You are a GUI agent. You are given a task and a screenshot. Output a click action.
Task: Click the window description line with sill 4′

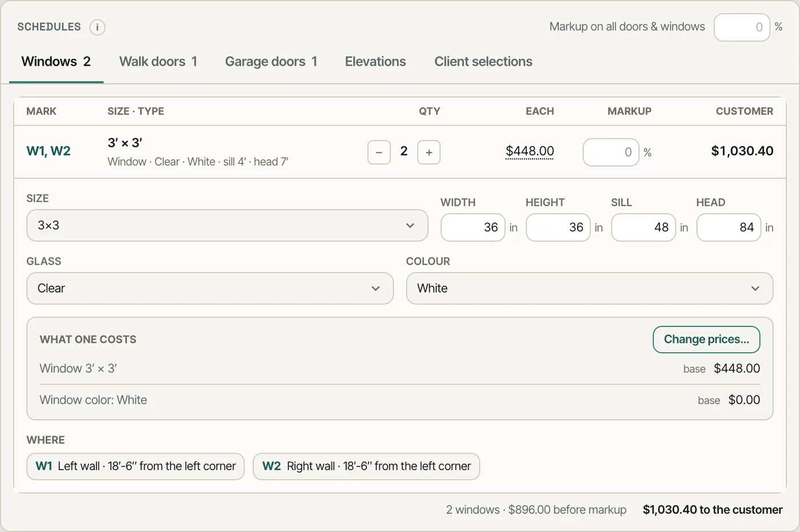(x=198, y=162)
